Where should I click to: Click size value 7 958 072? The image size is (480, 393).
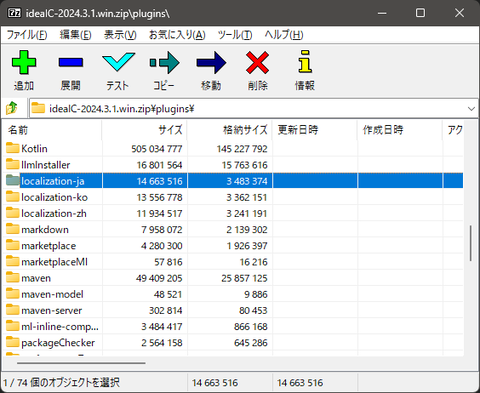click(162, 230)
